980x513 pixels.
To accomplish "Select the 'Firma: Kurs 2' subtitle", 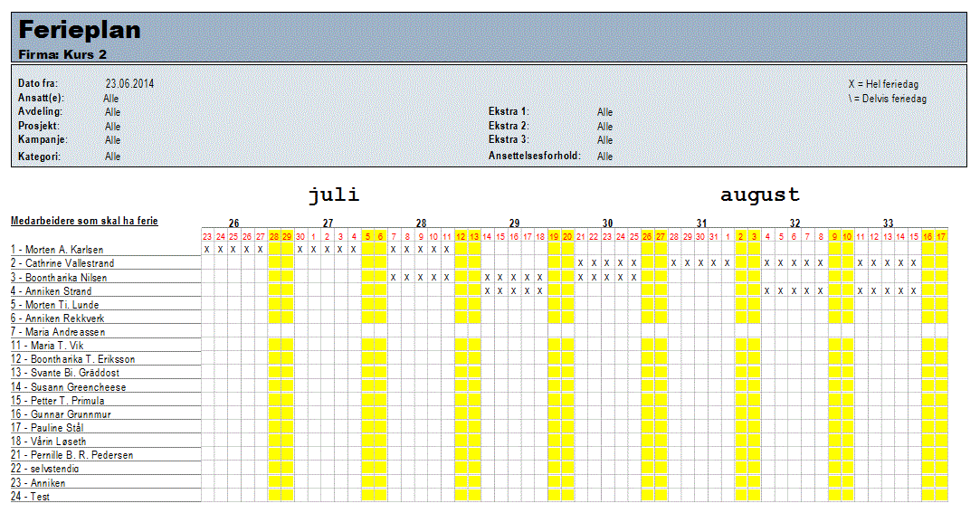I will pos(62,54).
